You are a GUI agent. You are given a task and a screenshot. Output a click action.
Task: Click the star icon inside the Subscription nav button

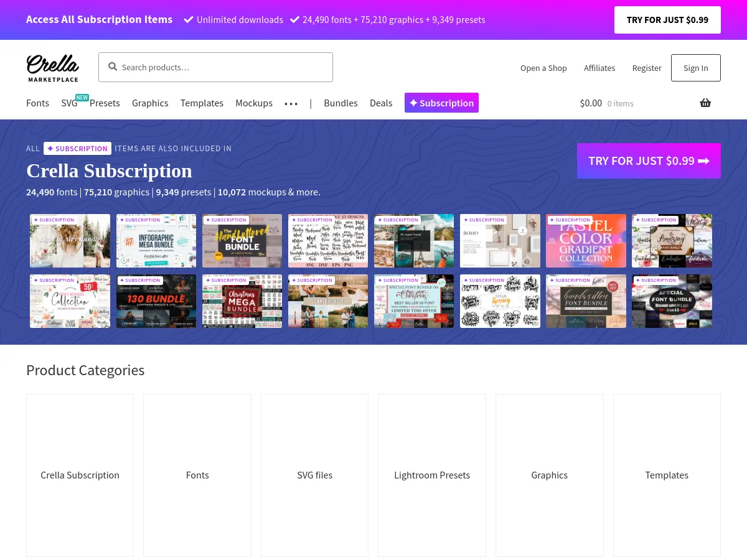pyautogui.click(x=415, y=103)
